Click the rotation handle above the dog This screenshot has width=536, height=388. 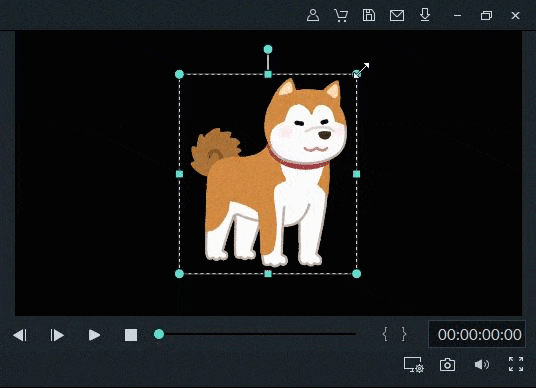click(x=268, y=50)
